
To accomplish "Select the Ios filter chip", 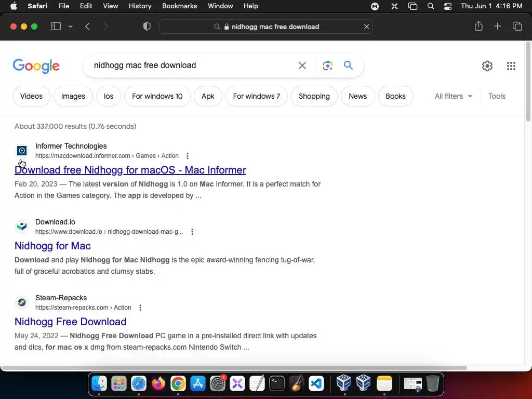I will 109,96.
